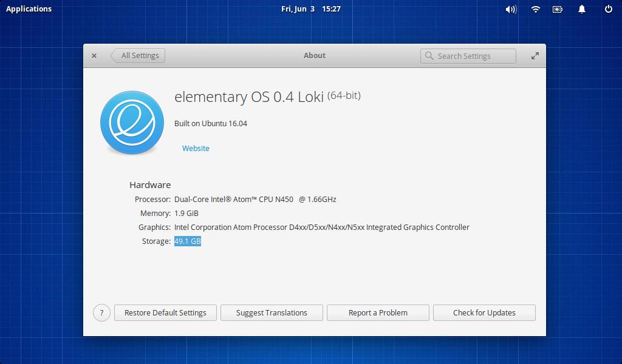Open the date and time indicator

point(311,8)
